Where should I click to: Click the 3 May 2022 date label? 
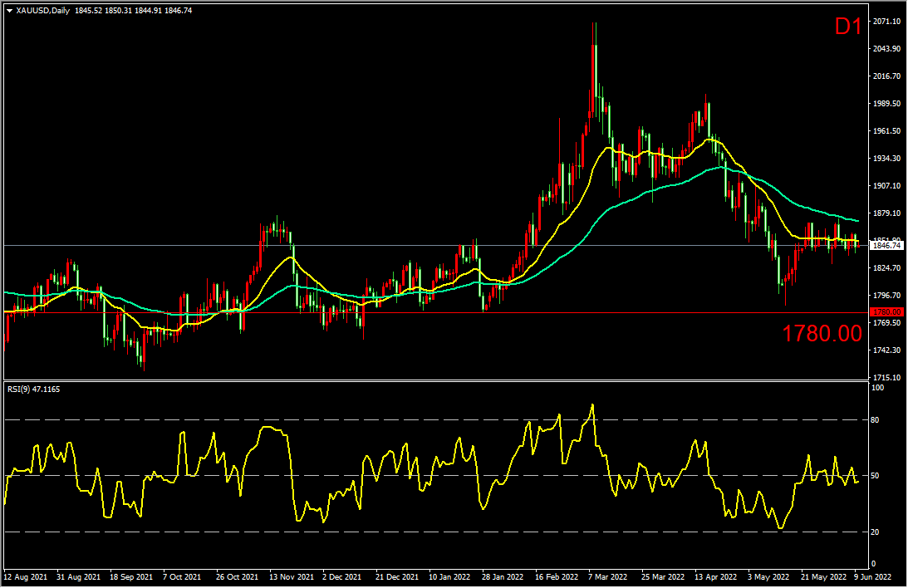[768, 577]
